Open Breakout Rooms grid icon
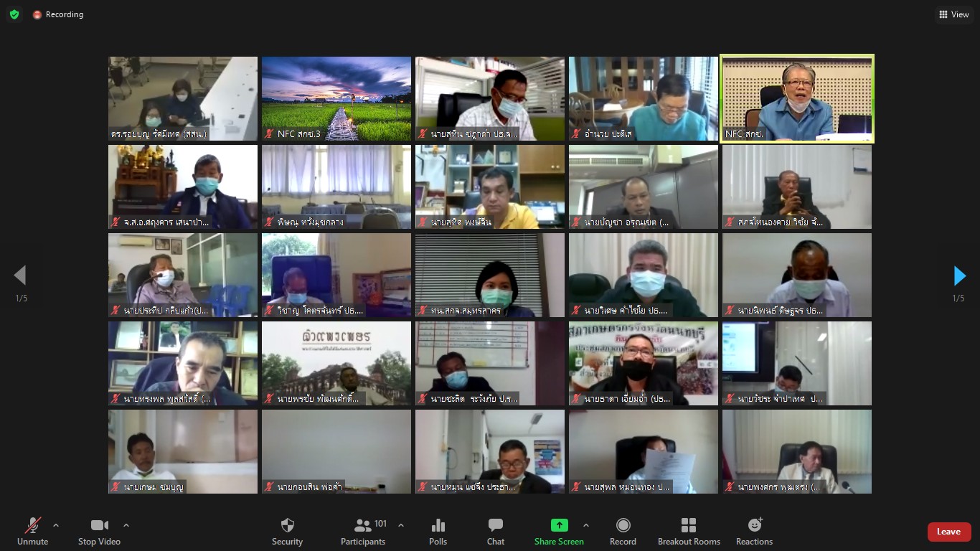 pos(689,525)
